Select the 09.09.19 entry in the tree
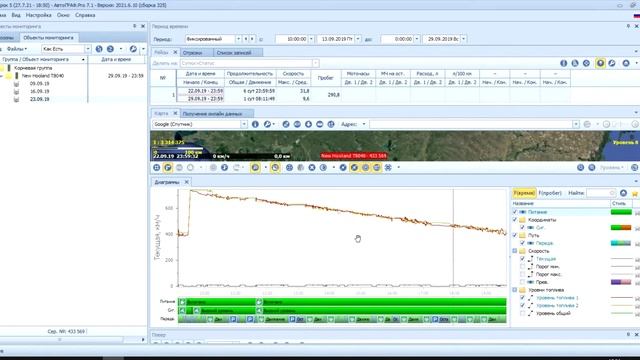The height and width of the screenshot is (360, 640). pos(39,83)
